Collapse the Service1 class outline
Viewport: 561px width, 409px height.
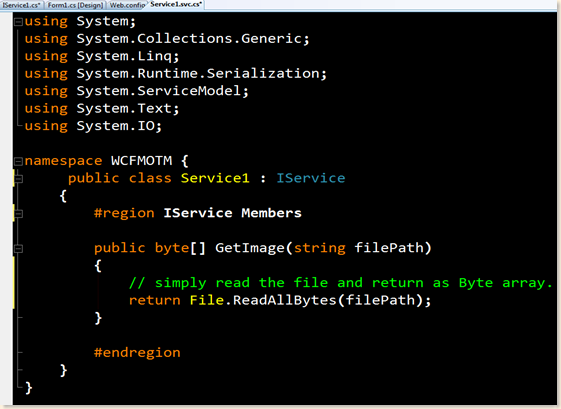pos(19,179)
